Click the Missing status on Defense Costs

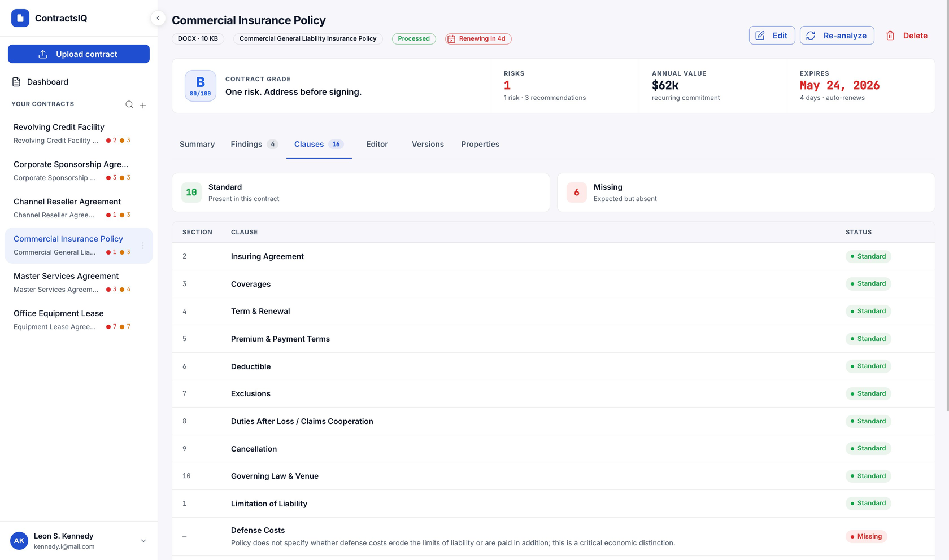coord(866,536)
